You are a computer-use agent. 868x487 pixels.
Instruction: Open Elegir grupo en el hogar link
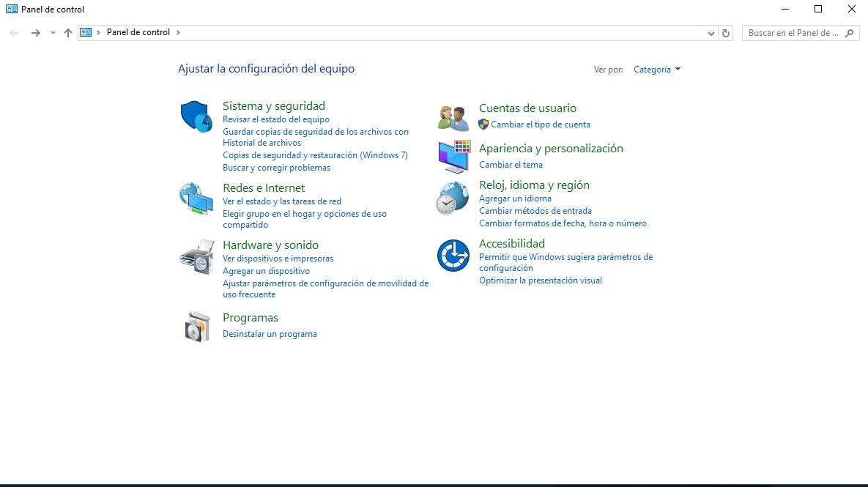[x=305, y=219]
